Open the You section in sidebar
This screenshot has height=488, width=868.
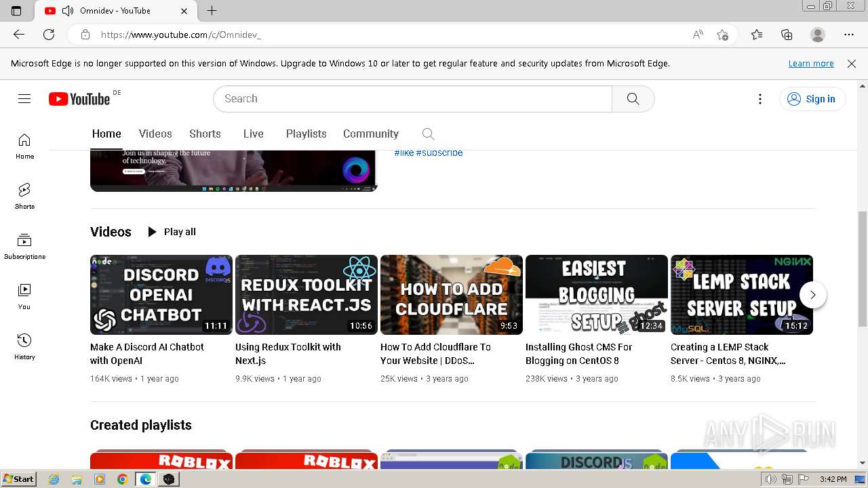[24, 297]
